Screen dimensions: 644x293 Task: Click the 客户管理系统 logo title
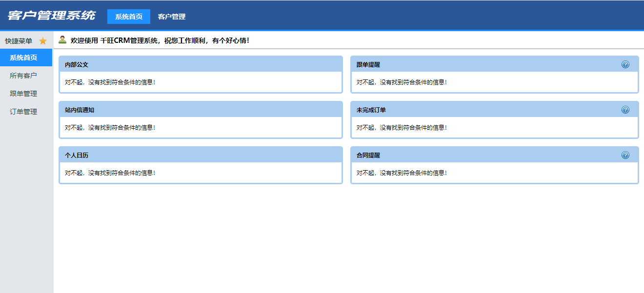(x=52, y=15)
